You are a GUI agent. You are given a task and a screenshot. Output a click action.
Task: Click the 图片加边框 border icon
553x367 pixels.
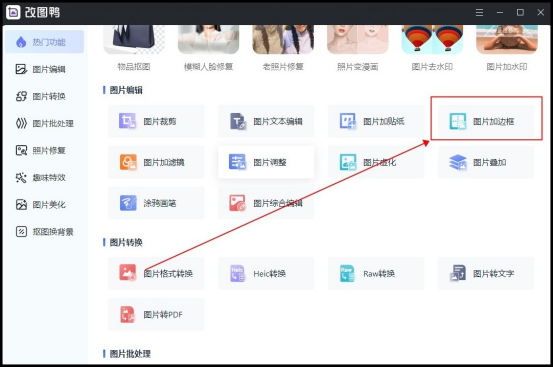(457, 121)
